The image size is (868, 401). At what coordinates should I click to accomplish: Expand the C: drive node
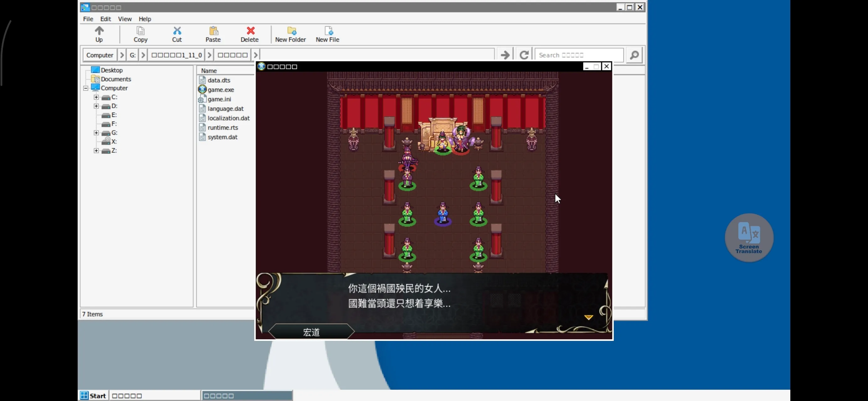point(96,97)
